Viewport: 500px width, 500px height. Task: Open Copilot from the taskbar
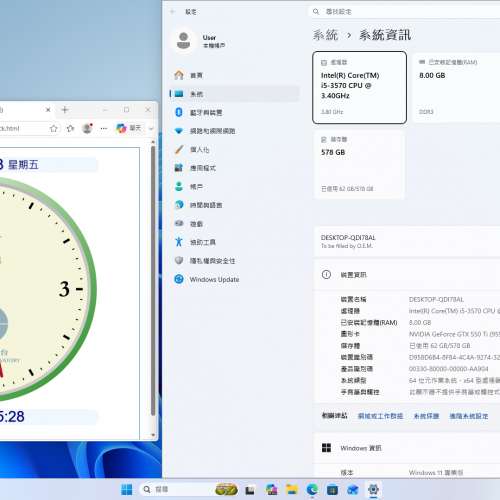click(272, 489)
